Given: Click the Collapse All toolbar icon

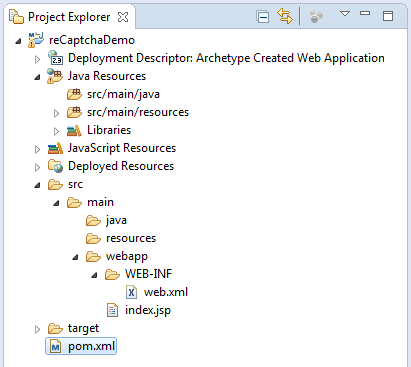Looking at the screenshot, I should point(263,17).
